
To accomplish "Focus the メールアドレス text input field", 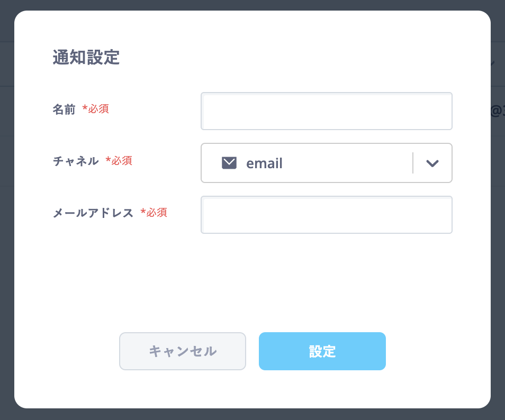I will coord(326,215).
